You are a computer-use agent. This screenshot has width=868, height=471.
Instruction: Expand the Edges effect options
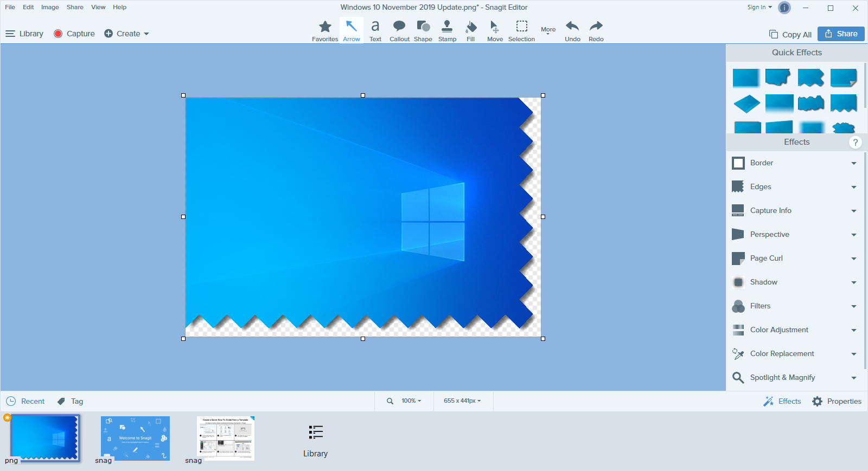(x=854, y=187)
